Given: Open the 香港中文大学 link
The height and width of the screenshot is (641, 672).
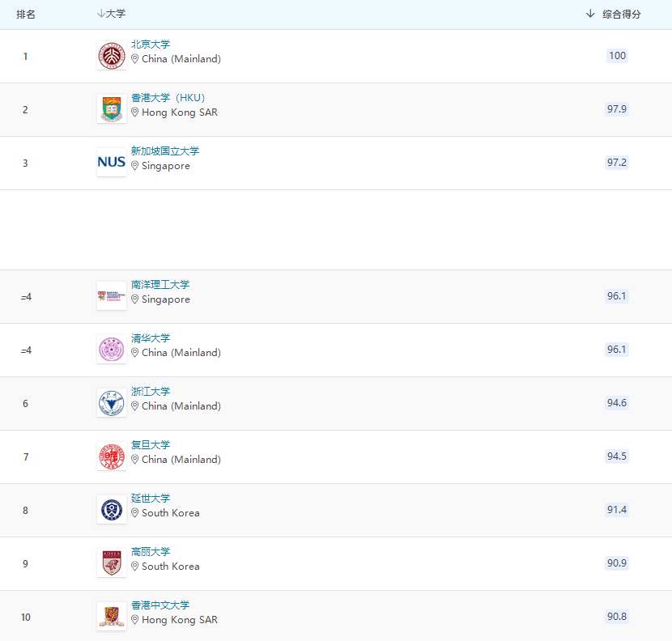Looking at the screenshot, I should point(160,605).
